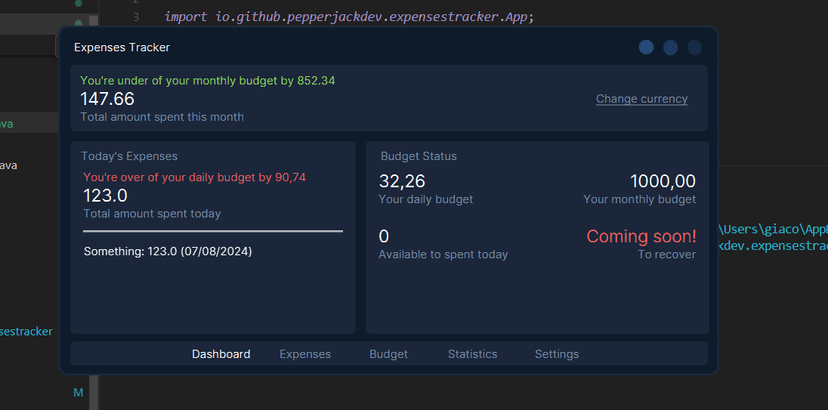
Task: Click the import statement in the code editor
Action: pos(349,17)
